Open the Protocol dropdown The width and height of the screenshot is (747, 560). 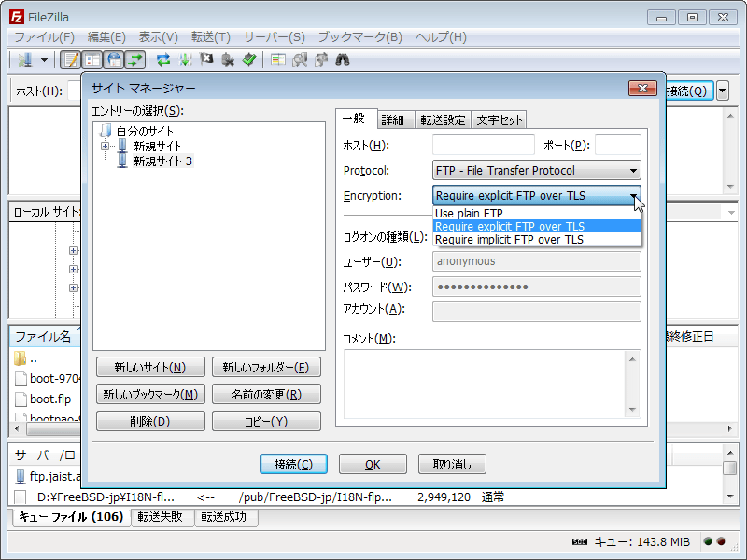[x=536, y=170]
